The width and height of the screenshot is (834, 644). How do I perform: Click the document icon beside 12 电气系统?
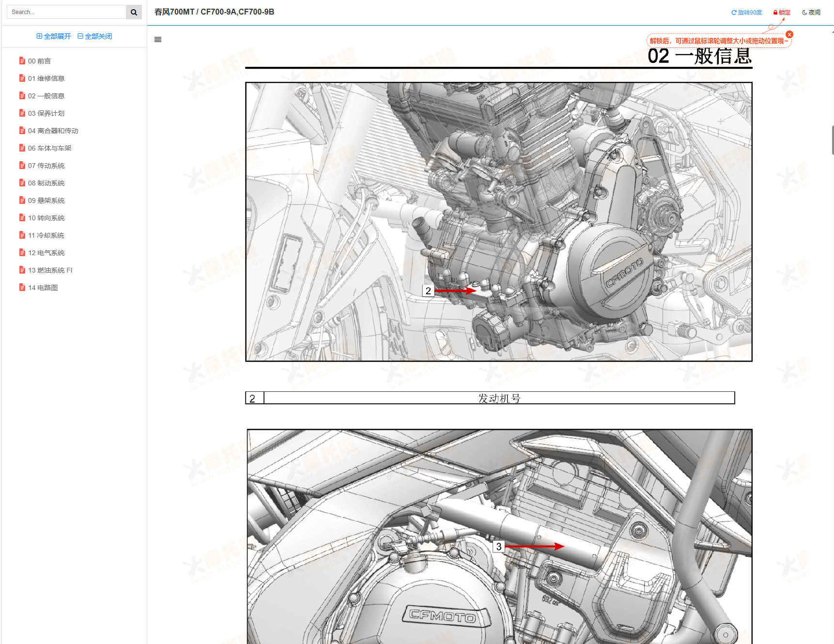click(22, 252)
